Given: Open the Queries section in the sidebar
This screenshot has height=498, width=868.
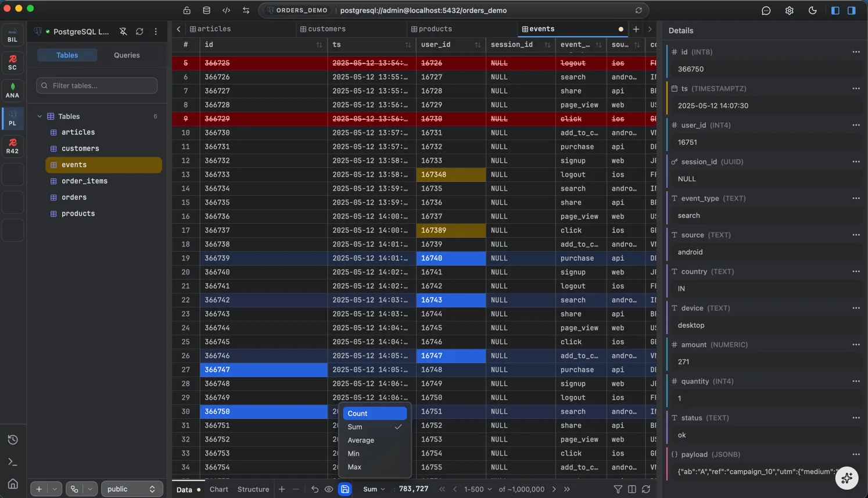Looking at the screenshot, I should 127,55.
